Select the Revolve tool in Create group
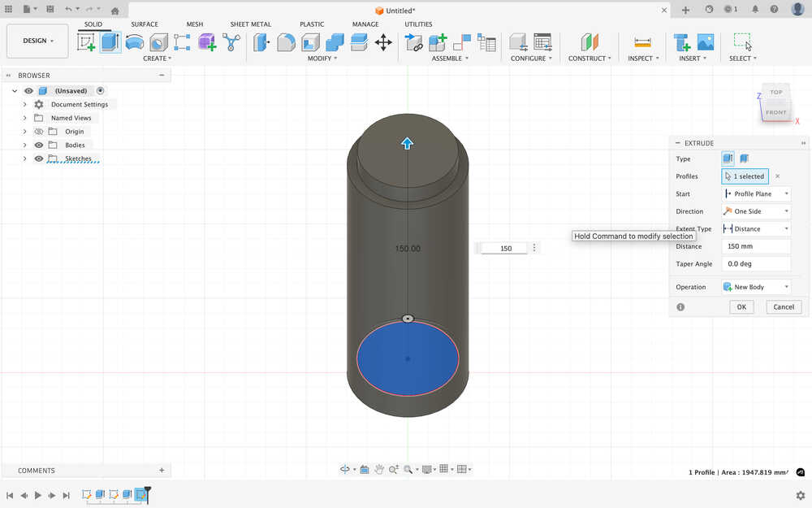This screenshot has width=812, height=508. pyautogui.click(x=135, y=42)
